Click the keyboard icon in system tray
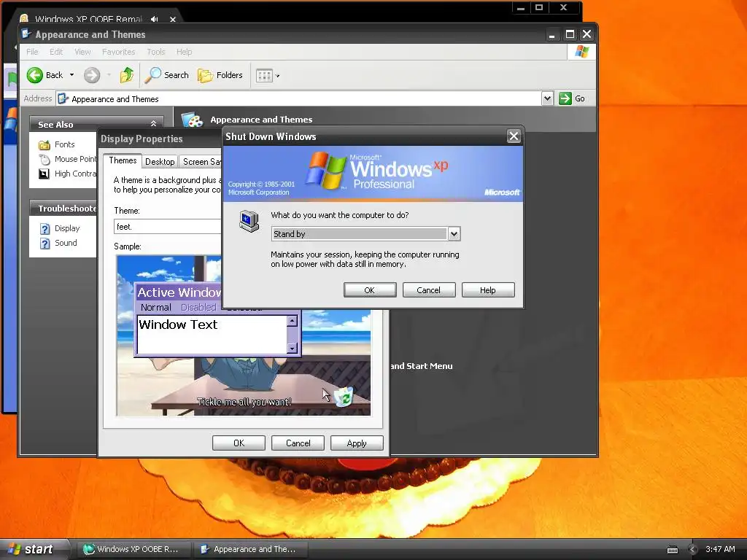 click(x=673, y=550)
